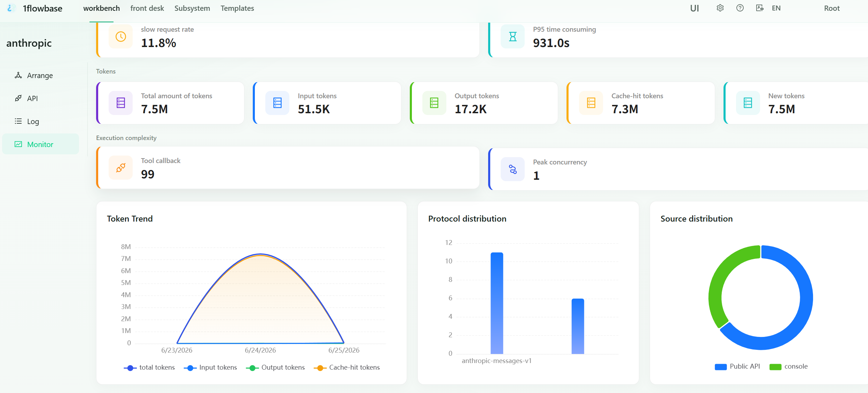This screenshot has height=393, width=868.
Task: Click the API plug icon
Action: tap(18, 98)
